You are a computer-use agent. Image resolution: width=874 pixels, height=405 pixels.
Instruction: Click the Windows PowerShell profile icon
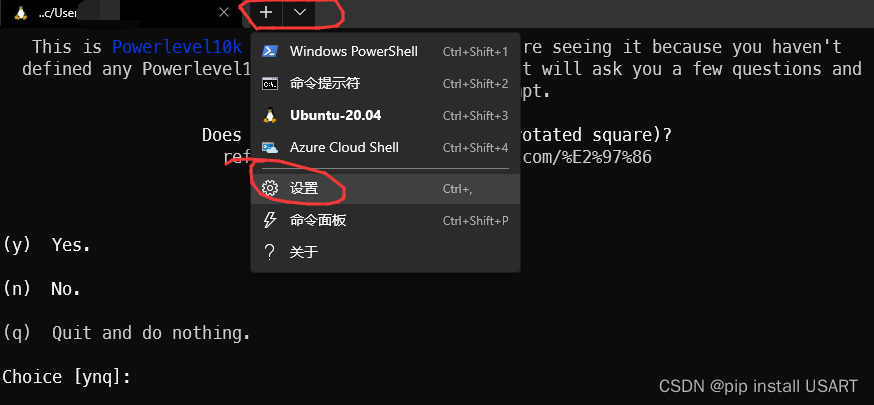point(269,51)
